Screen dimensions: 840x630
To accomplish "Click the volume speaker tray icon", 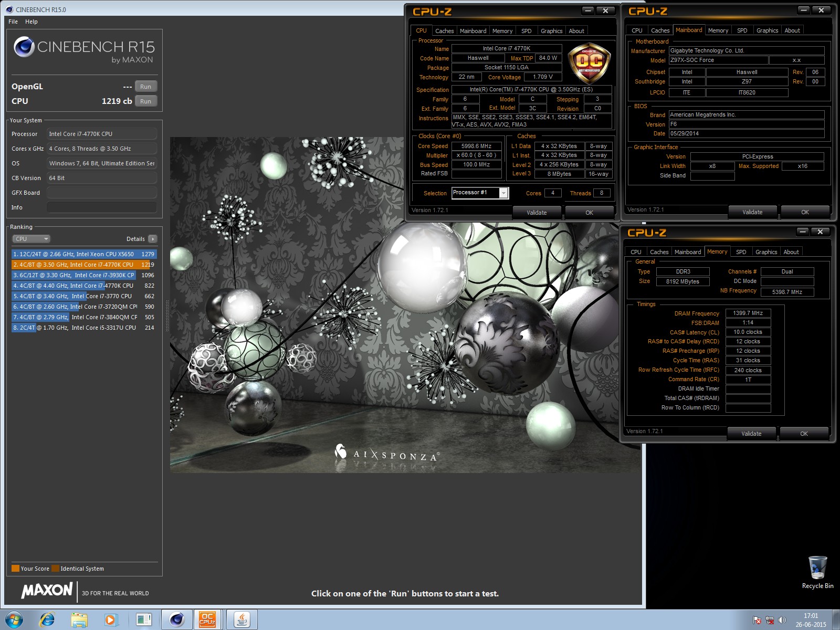I will 782,620.
